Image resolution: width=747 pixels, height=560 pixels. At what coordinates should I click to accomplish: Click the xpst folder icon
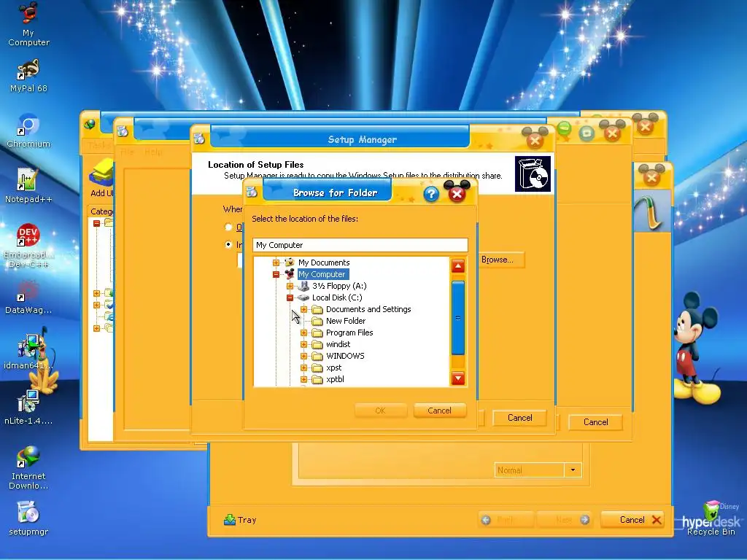[317, 367]
